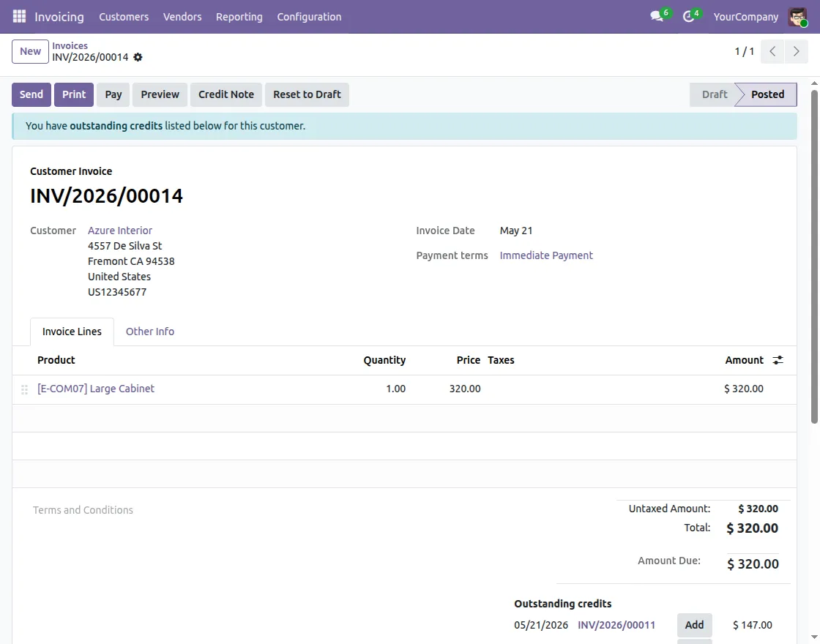
Task: Open the [E-COM07] Large Cabinet product link
Action: [96, 389]
